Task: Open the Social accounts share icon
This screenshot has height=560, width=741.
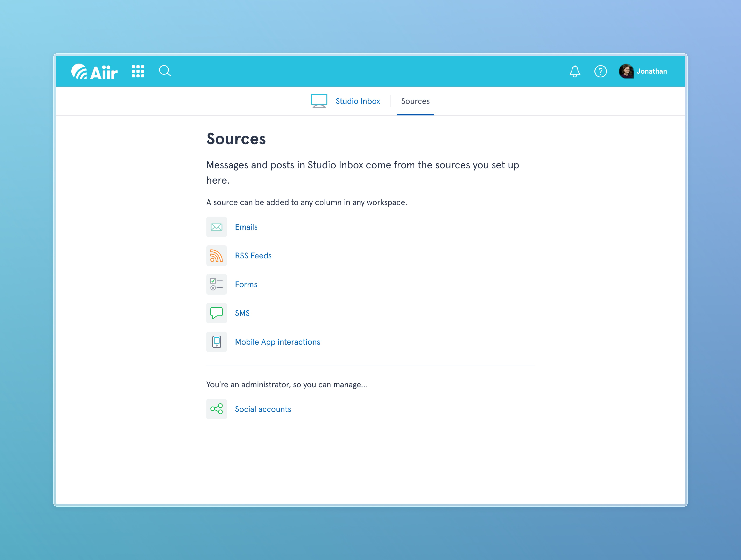Action: click(x=216, y=409)
